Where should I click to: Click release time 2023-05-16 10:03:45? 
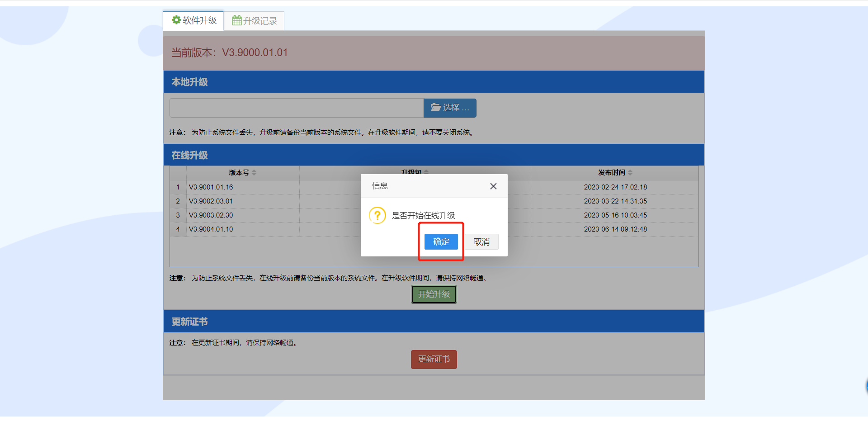click(615, 215)
